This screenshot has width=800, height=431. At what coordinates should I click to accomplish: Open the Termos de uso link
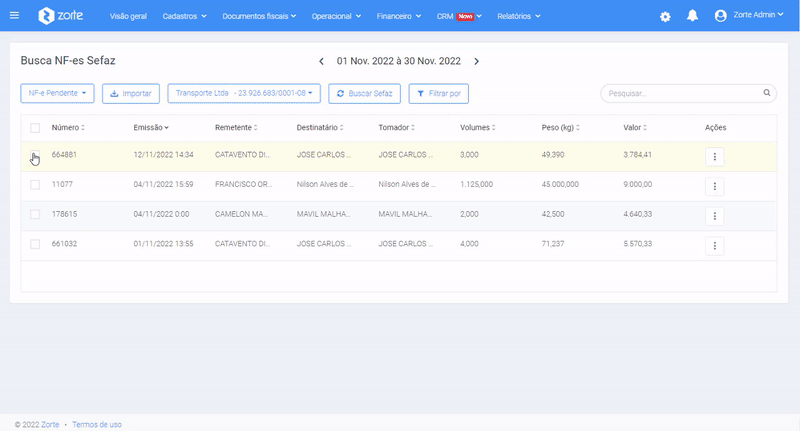tap(97, 424)
